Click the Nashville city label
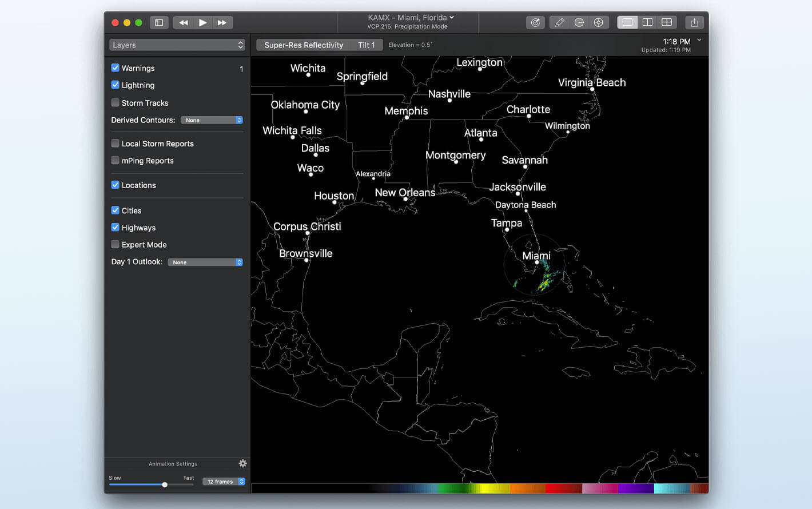The image size is (812, 509). coord(449,94)
